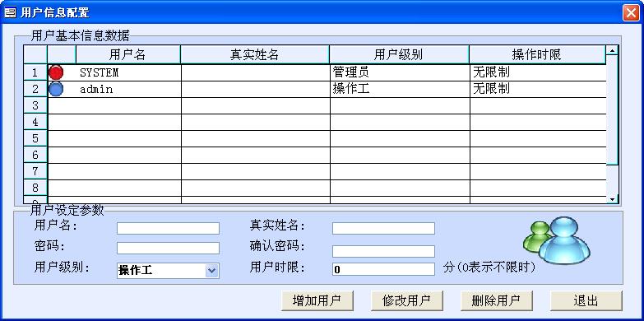Focus the 真实姓名 input field
Screen dimensions: 644x321
pyautogui.click(x=383, y=228)
